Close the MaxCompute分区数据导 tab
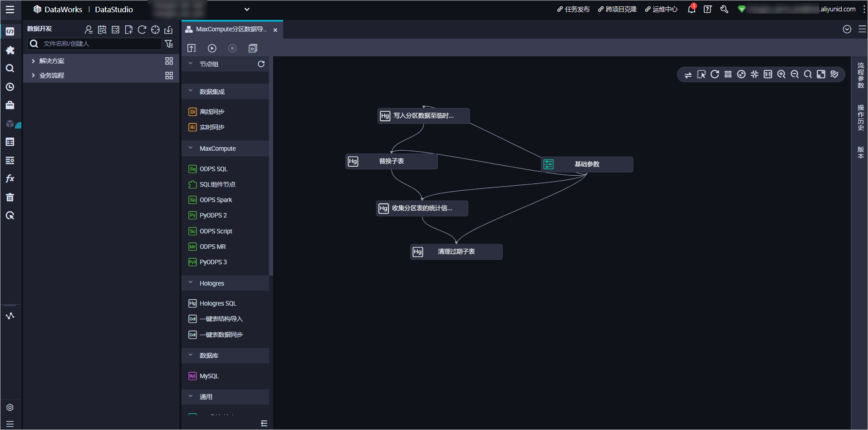This screenshot has height=430, width=868. point(275,30)
